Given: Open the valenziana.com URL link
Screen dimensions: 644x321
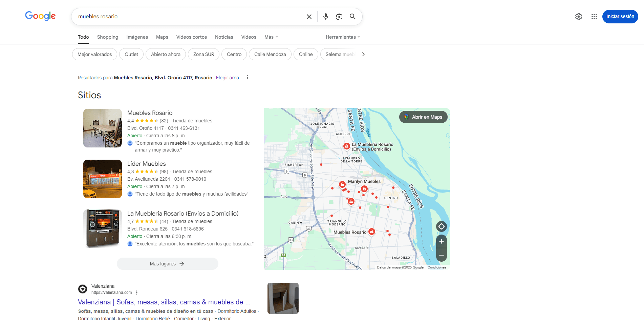Looking at the screenshot, I should coord(112,293).
